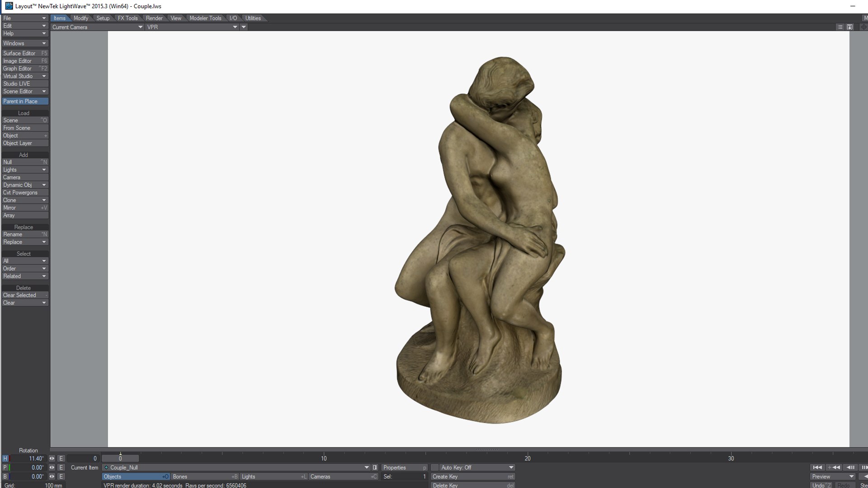Click the frame slider handle at frame 0

point(120,458)
